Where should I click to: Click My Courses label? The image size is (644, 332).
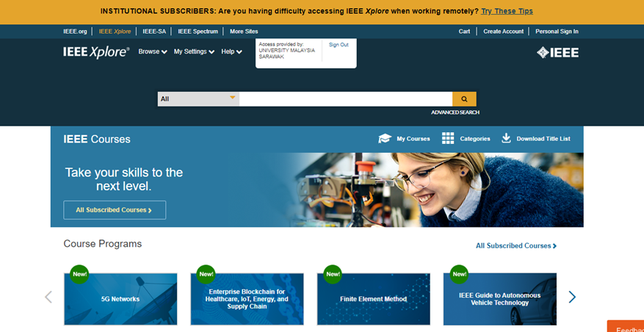point(413,139)
